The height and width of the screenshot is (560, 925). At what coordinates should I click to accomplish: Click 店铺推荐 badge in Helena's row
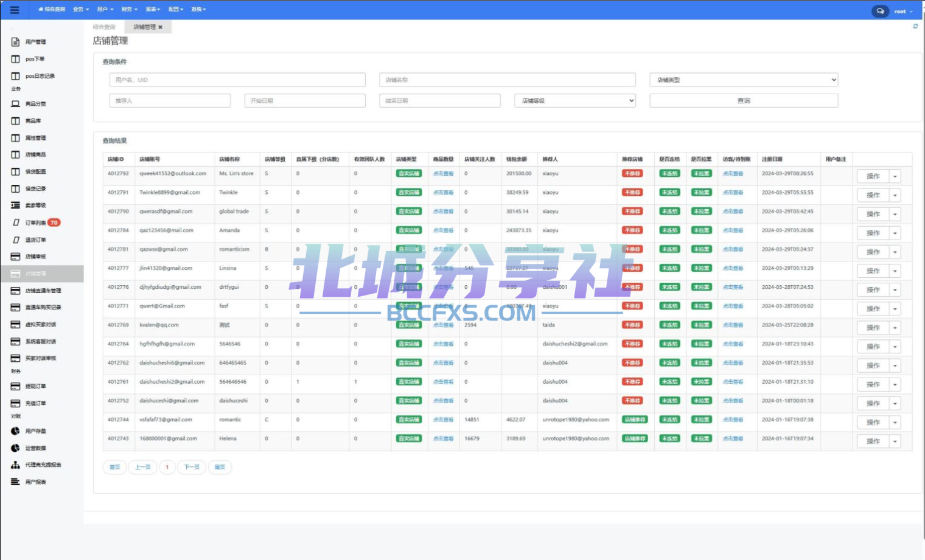[x=635, y=438]
